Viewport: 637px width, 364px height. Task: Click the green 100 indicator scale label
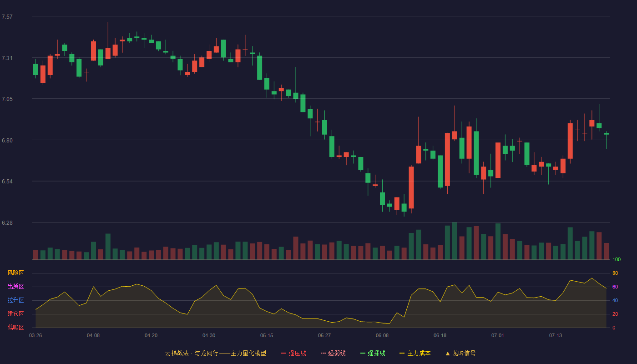pyautogui.click(x=617, y=260)
